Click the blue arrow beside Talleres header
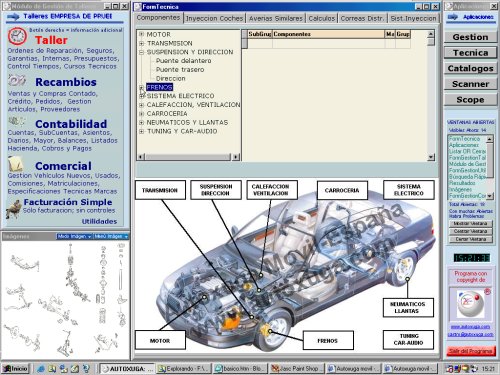 13,16
